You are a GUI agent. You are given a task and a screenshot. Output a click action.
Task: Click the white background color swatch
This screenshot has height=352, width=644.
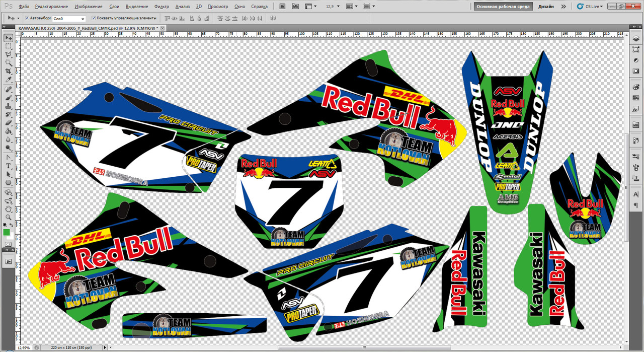(x=12, y=237)
